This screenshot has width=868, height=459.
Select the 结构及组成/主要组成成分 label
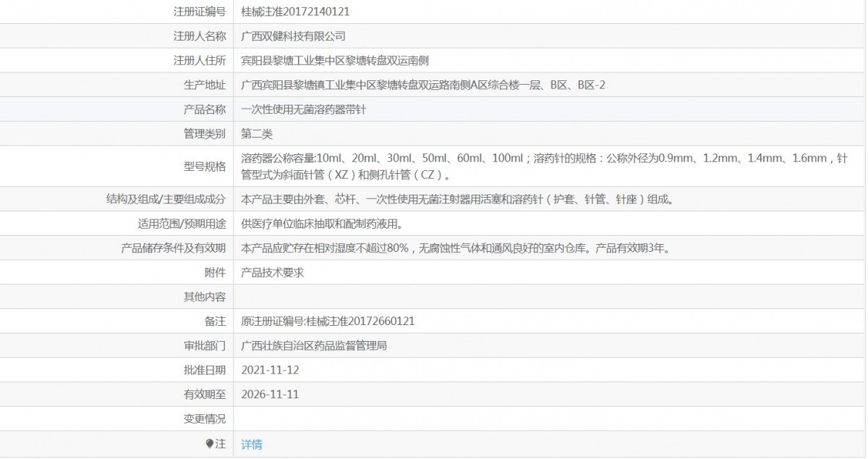(x=166, y=199)
